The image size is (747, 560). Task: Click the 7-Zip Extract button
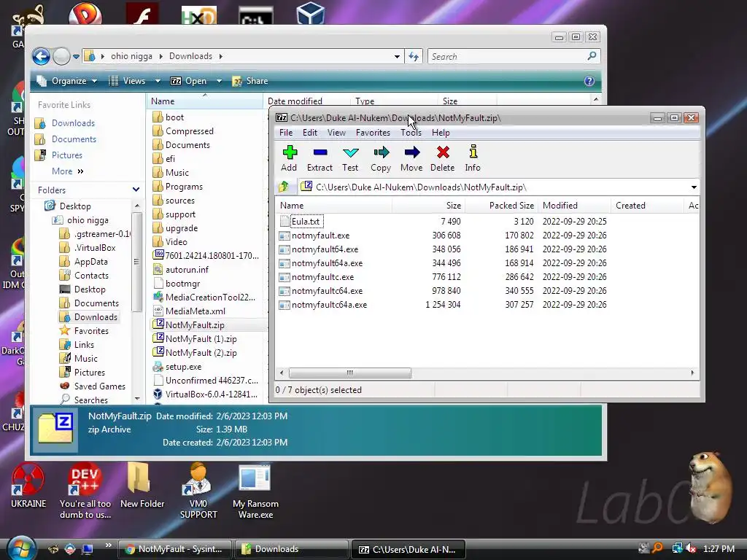[x=320, y=158]
